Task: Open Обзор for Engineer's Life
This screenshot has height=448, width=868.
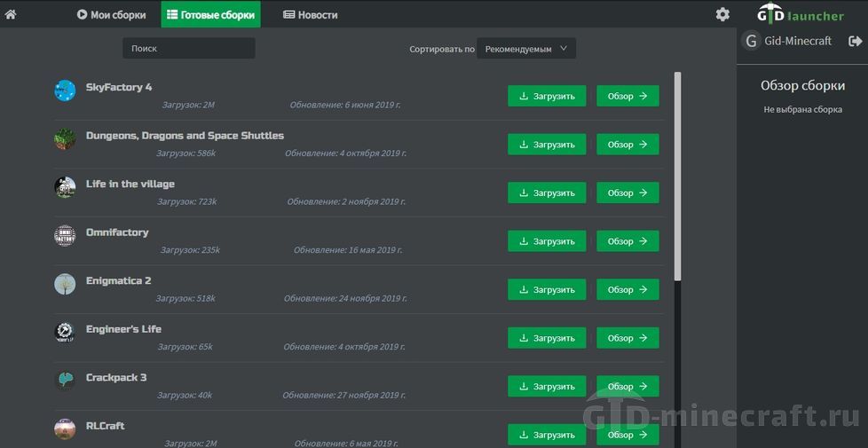Action: [x=627, y=338]
